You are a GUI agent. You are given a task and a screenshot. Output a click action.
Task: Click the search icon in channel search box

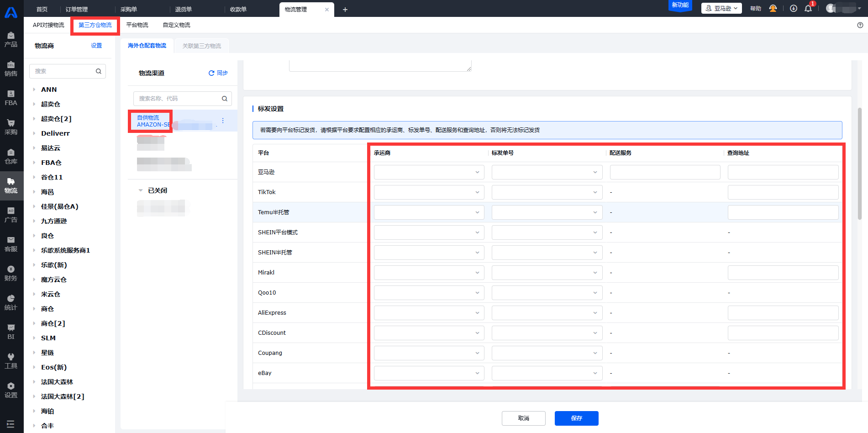click(x=225, y=99)
